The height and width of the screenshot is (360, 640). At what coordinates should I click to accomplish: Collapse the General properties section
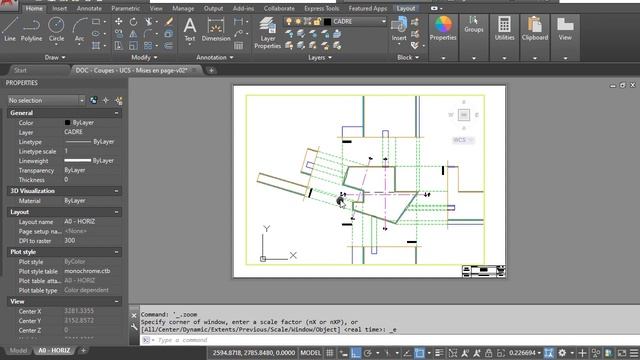pyautogui.click(x=116, y=113)
